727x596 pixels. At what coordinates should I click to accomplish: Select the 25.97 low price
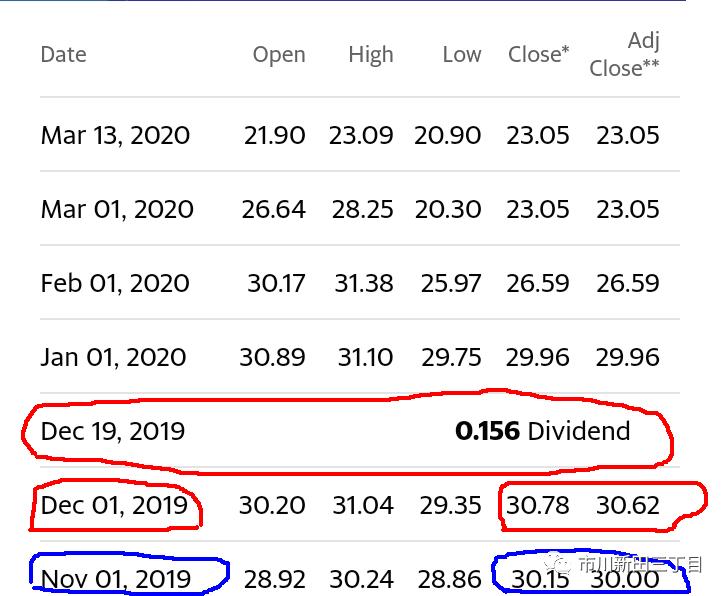(x=451, y=283)
